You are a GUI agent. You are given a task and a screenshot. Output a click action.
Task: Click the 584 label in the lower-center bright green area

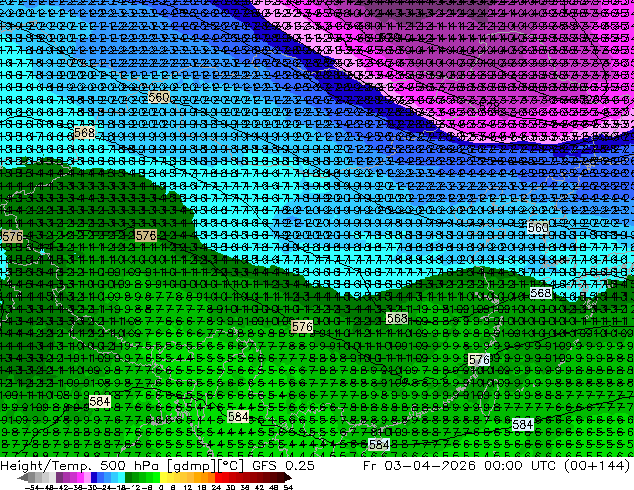(x=238, y=416)
